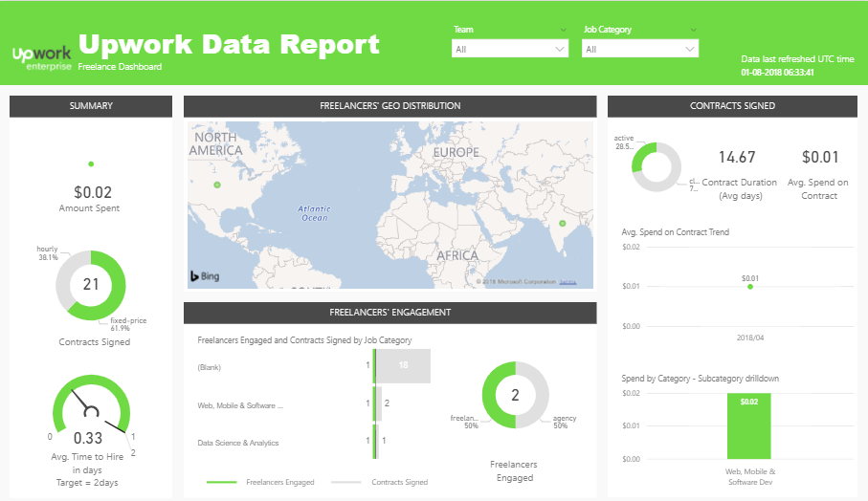Click the 21 value in contracts donut
Image resolution: width=868 pixels, height=501 pixels.
click(91, 284)
